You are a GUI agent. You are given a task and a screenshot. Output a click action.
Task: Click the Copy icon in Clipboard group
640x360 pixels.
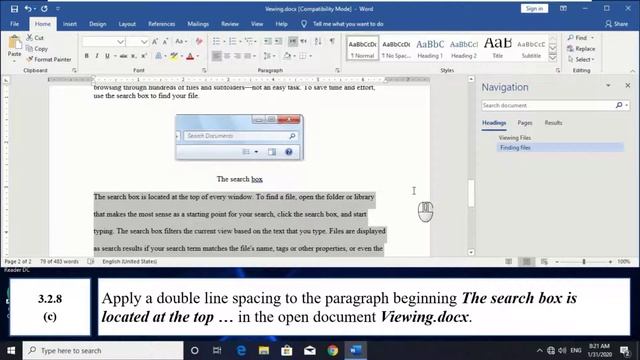29,49
